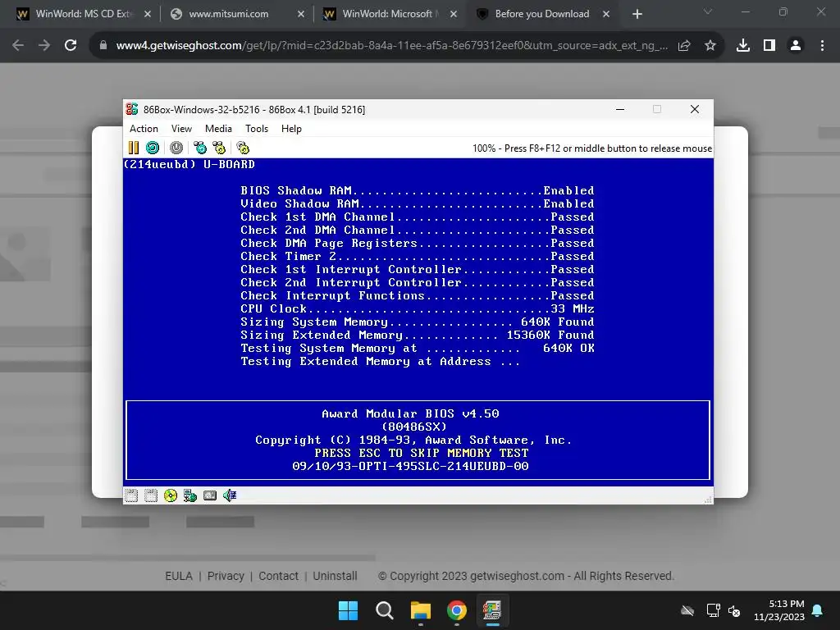Open Chrome three-dot menu
Viewport: 840px width, 630px height.
(822, 46)
